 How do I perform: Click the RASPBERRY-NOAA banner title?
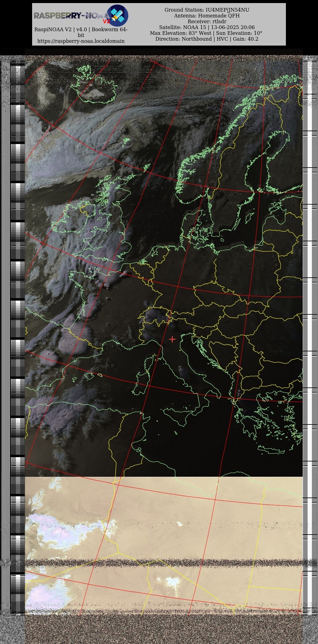click(72, 16)
